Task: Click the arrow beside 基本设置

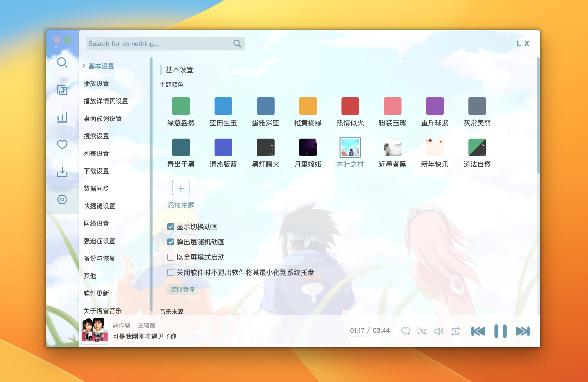Action: tap(84, 66)
